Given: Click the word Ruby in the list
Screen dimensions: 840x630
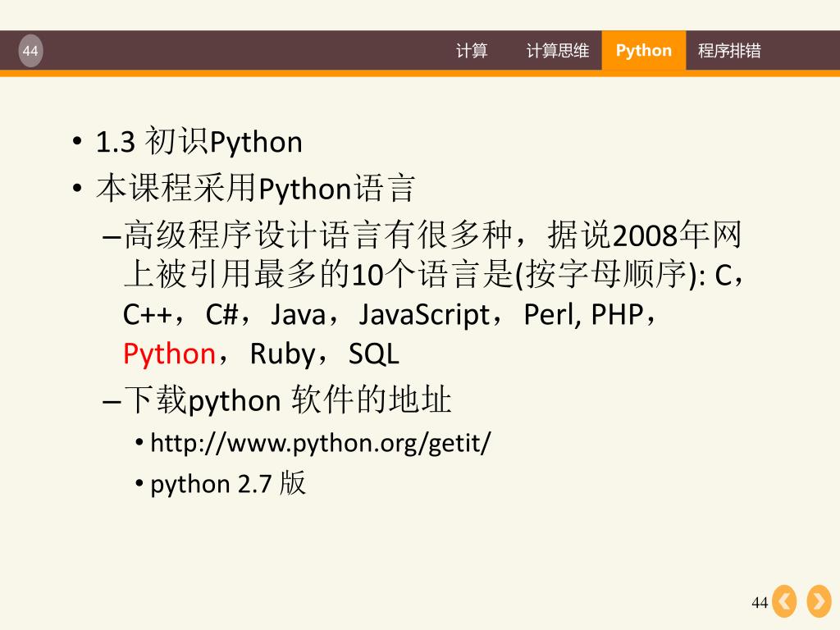Looking at the screenshot, I should (283, 354).
